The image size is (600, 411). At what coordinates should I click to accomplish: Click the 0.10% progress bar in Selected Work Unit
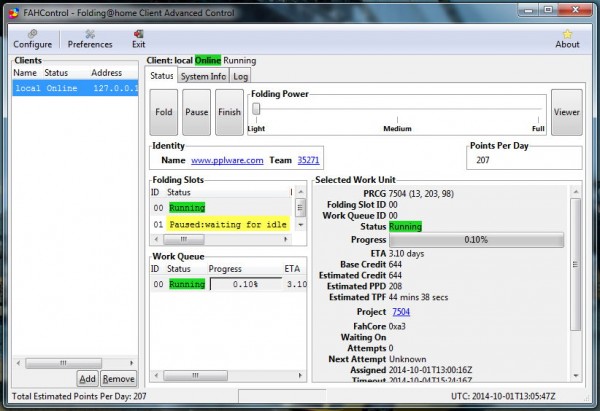pyautogui.click(x=476, y=240)
